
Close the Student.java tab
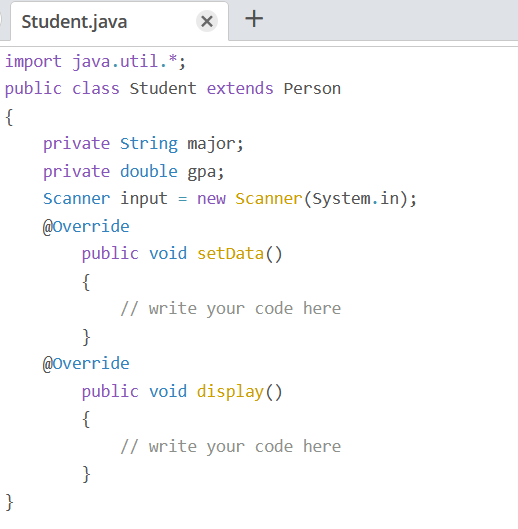click(x=207, y=22)
